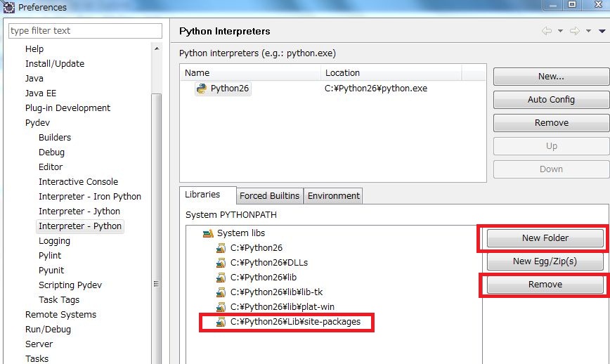Image resolution: width=610 pixels, height=364 pixels.
Task: Open Java preferences category
Action: [x=34, y=79]
